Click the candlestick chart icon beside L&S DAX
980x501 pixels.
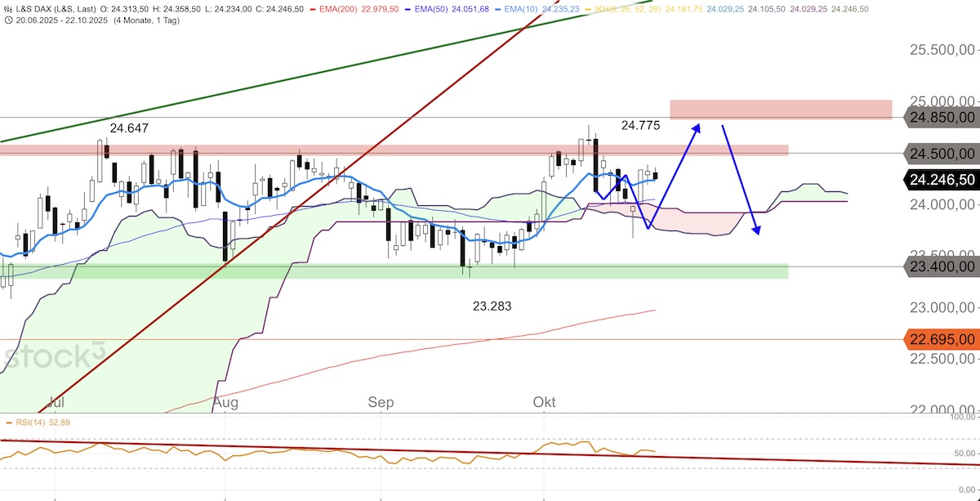coord(7,8)
